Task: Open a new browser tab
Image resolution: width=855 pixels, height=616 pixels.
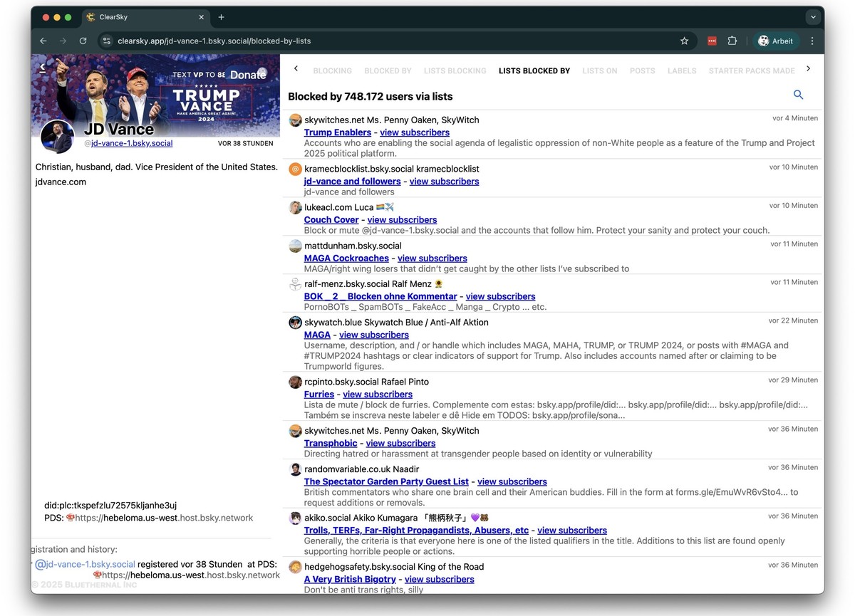Action: (x=222, y=17)
